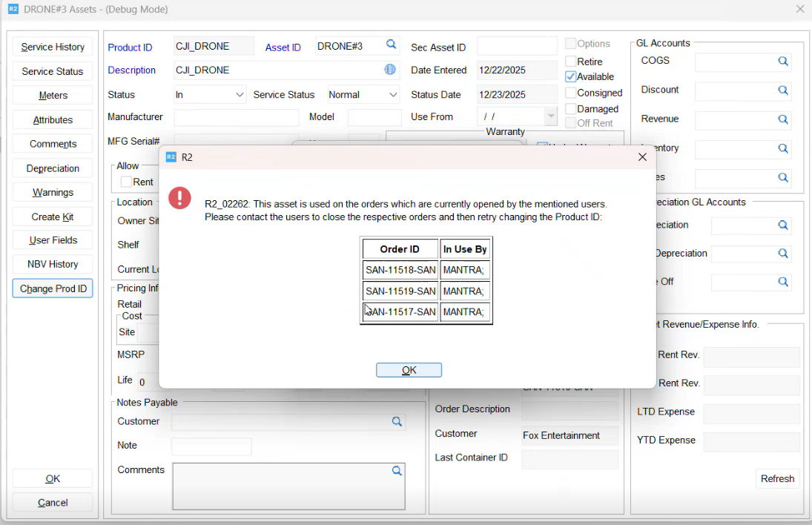Image resolution: width=812 pixels, height=525 pixels.
Task: Click the Comments box magnifier icon
Action: [x=397, y=471]
